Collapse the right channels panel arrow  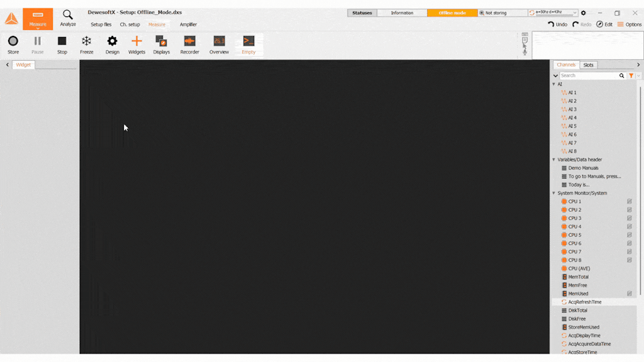point(638,65)
